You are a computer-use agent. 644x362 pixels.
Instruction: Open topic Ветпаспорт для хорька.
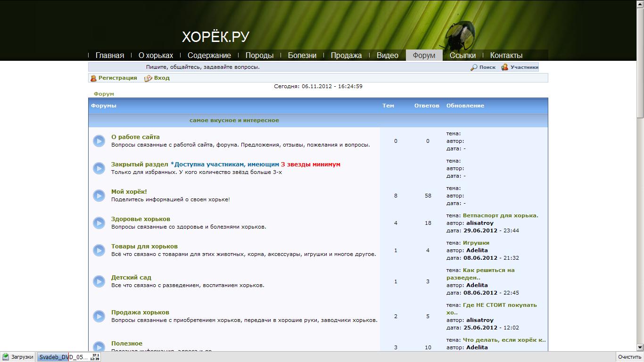click(x=501, y=215)
